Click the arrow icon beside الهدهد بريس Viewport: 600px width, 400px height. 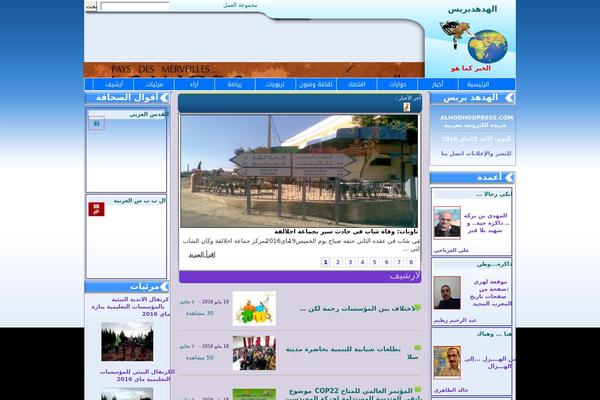(x=509, y=98)
